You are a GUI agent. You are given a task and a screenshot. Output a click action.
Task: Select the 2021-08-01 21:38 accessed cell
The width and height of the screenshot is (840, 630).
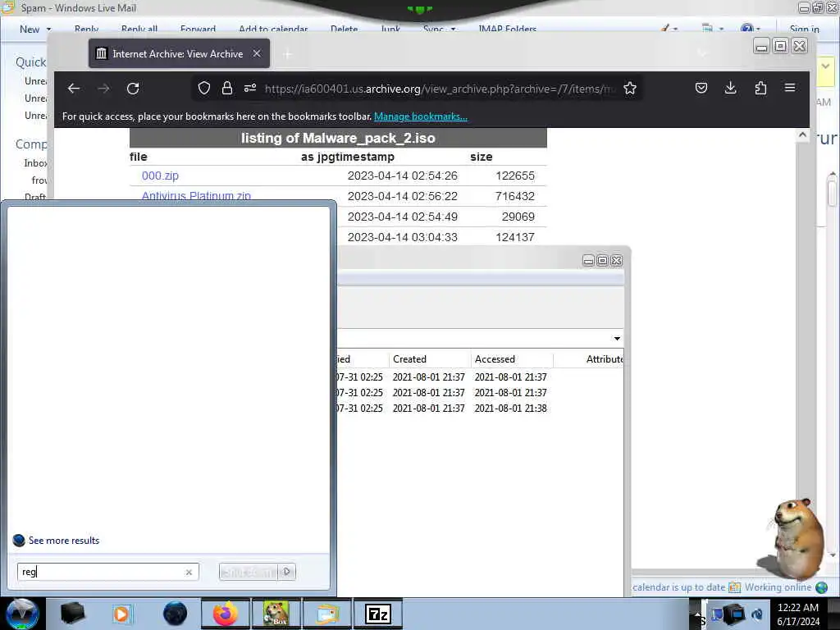click(x=510, y=409)
